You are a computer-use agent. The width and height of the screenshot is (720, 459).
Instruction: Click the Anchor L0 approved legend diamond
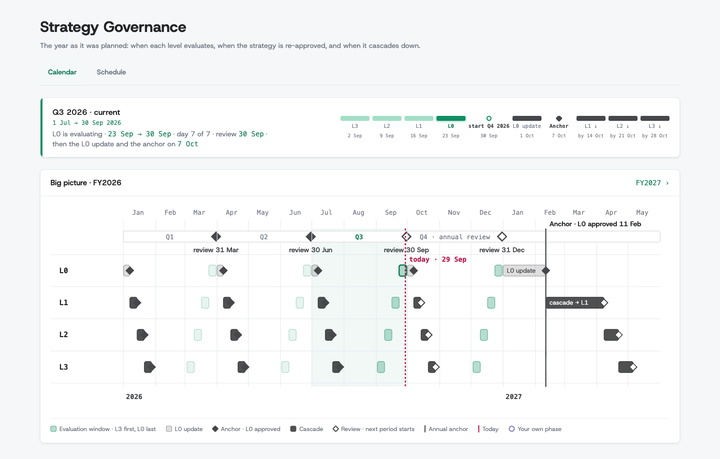coord(215,429)
